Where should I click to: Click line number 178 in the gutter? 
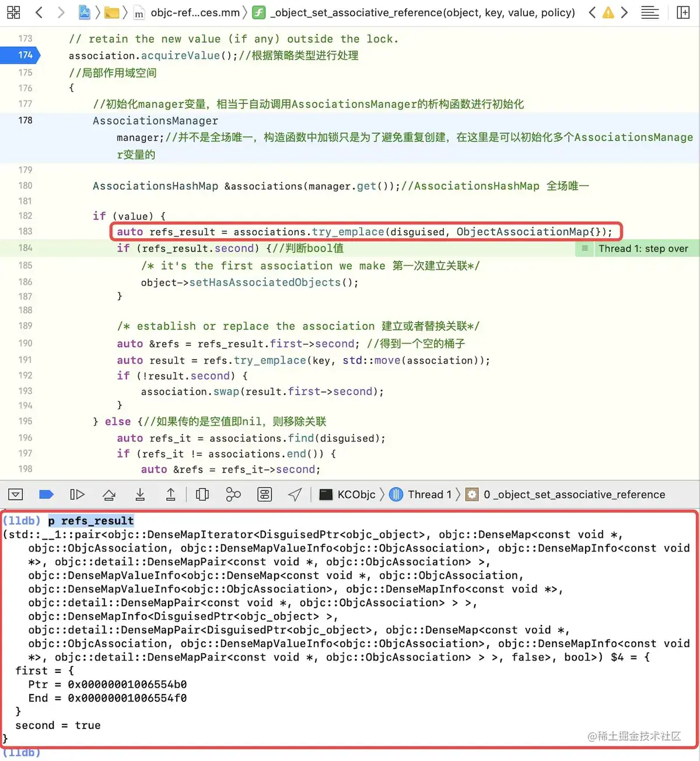click(x=25, y=120)
